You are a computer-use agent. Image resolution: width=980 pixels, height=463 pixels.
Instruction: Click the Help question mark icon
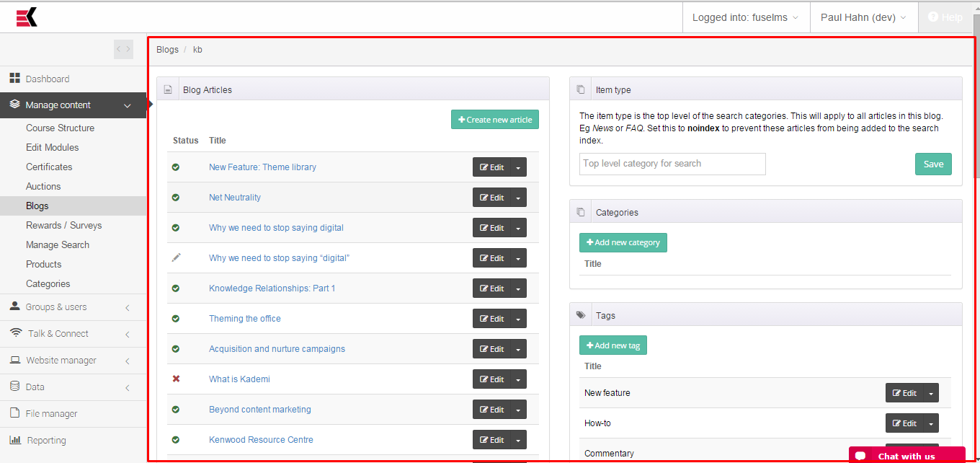click(933, 17)
